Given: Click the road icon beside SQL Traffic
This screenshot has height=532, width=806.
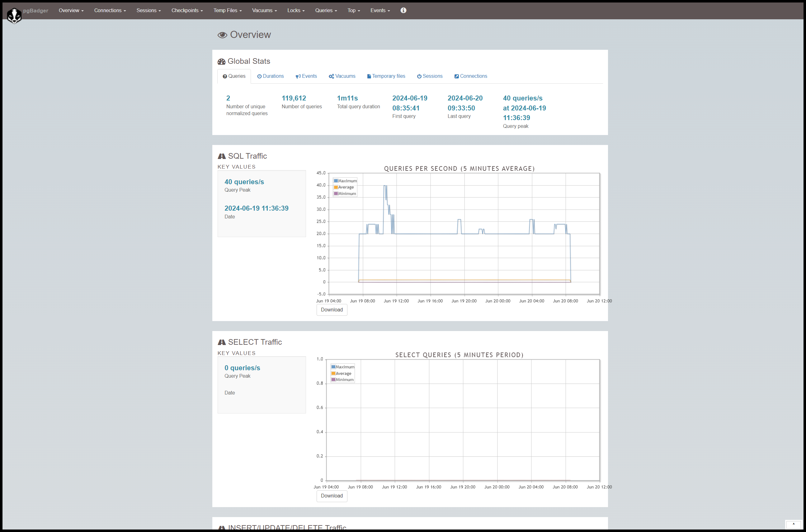Looking at the screenshot, I should [222, 156].
